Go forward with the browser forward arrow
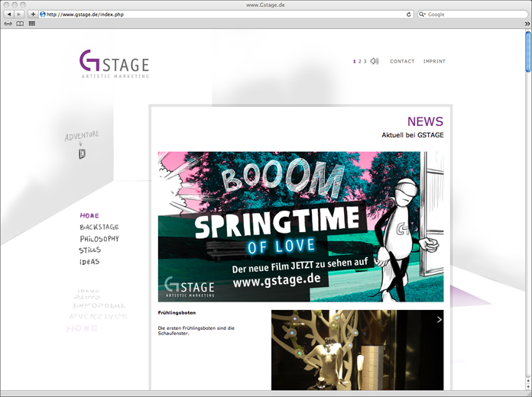Screen dimensions: 532x397 [19, 15]
